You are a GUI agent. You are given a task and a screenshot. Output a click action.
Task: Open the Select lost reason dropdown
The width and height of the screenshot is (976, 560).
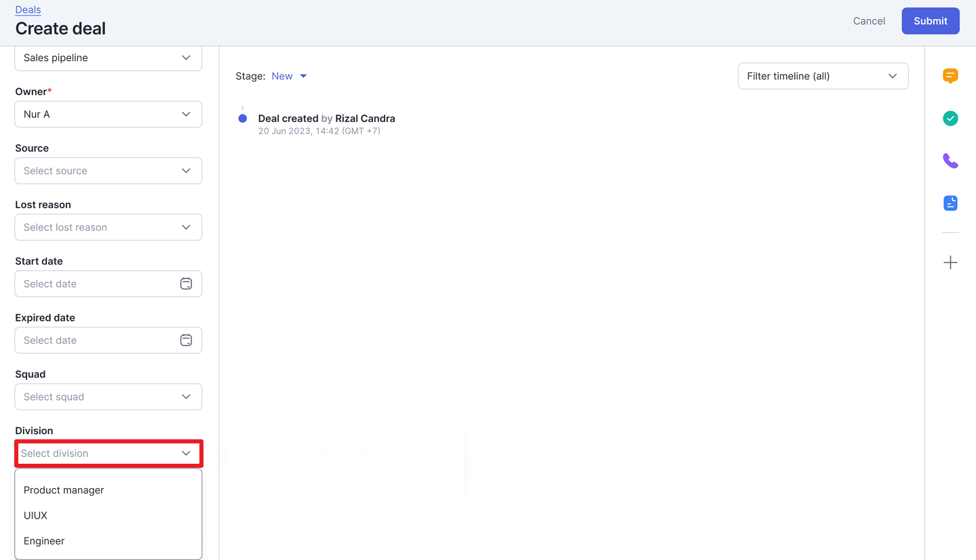tap(109, 227)
